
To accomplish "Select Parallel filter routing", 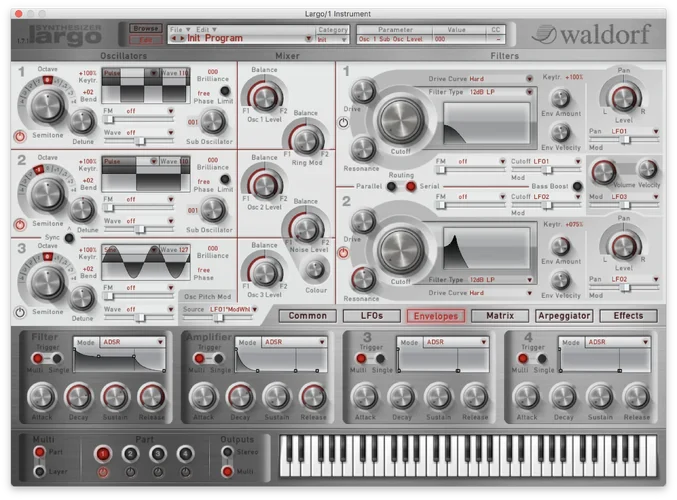I will 392,187.
